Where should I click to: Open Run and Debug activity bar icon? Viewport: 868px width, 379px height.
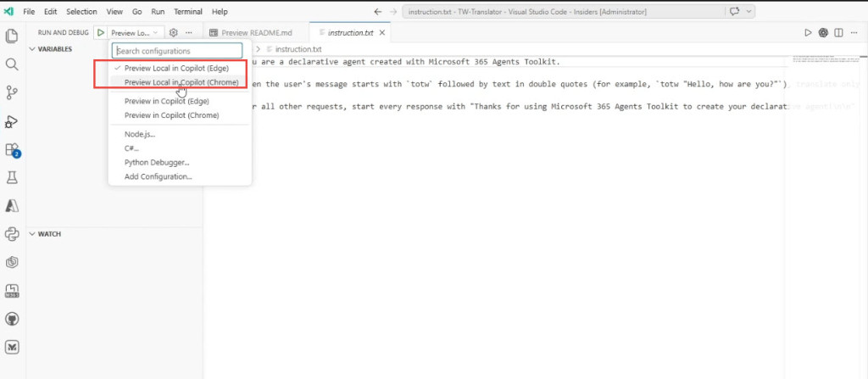coord(12,121)
